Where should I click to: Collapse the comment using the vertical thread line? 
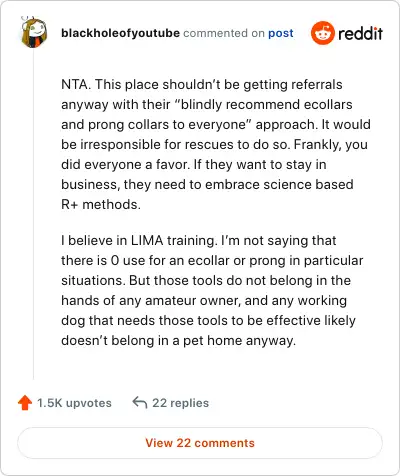pos(33,213)
